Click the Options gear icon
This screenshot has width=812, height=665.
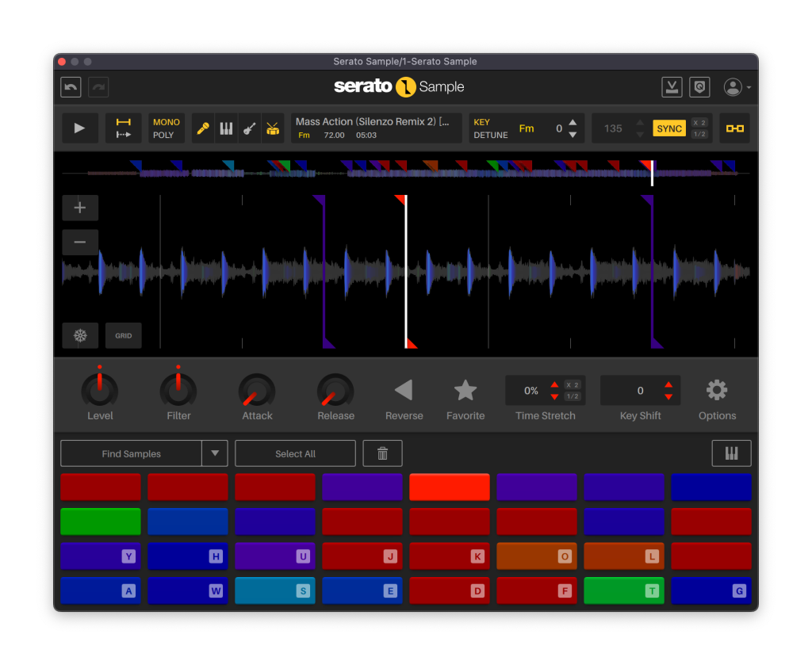pos(717,390)
